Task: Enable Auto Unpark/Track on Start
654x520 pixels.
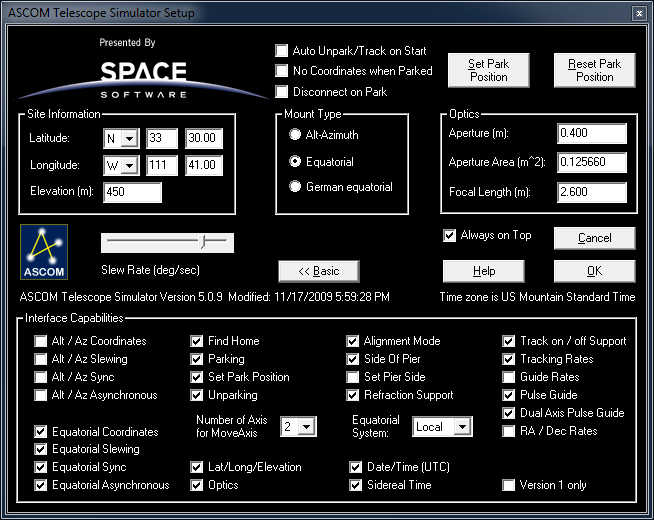Action: [282, 51]
